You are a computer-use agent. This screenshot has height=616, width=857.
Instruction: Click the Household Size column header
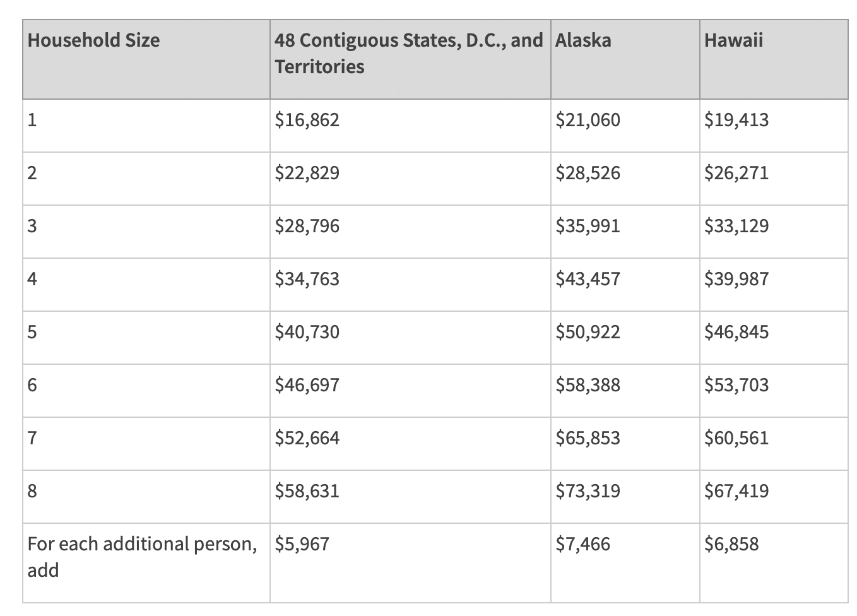click(94, 40)
